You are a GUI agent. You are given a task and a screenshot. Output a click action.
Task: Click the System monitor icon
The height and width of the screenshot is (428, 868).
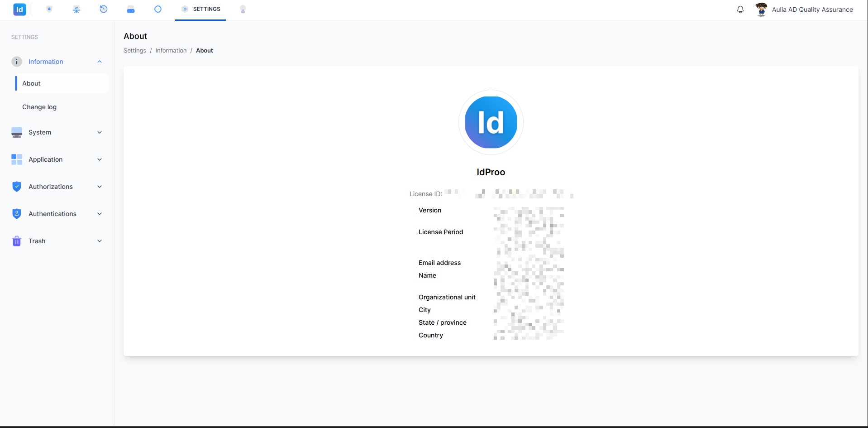(x=17, y=132)
